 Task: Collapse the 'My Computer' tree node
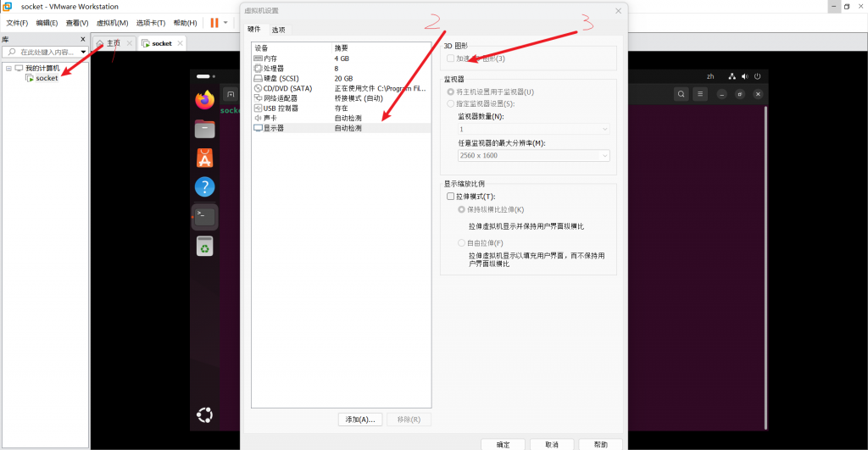[x=8, y=68]
